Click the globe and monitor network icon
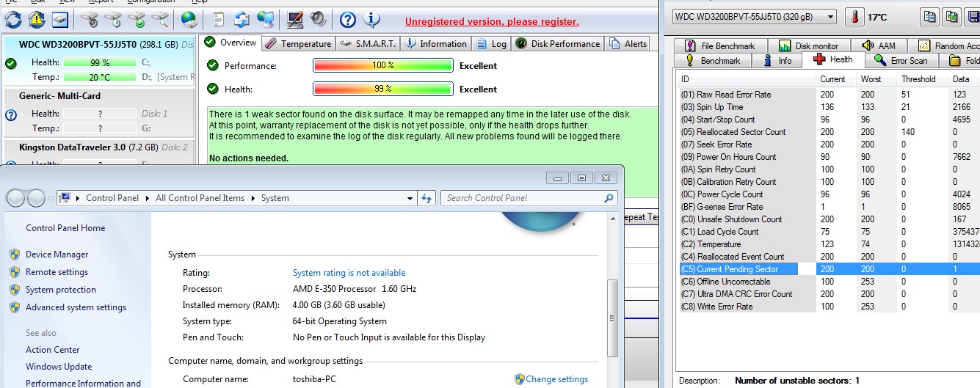 click(x=265, y=19)
